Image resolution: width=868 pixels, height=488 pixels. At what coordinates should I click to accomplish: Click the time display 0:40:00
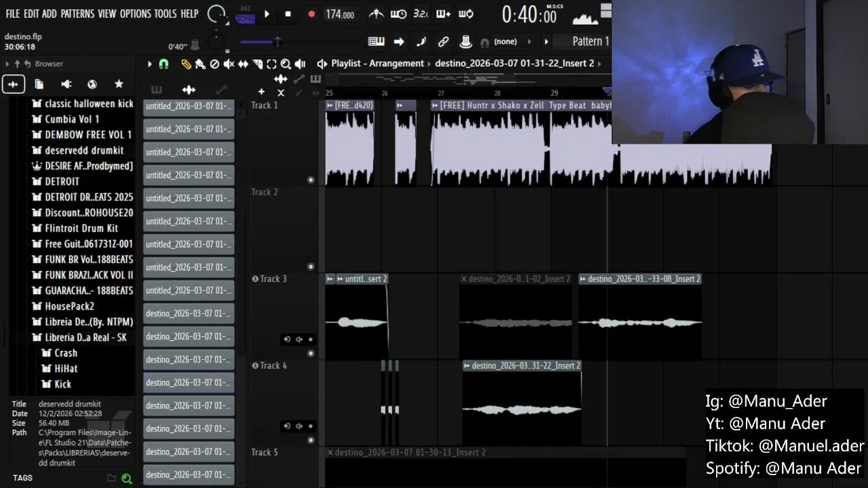pyautogui.click(x=529, y=14)
